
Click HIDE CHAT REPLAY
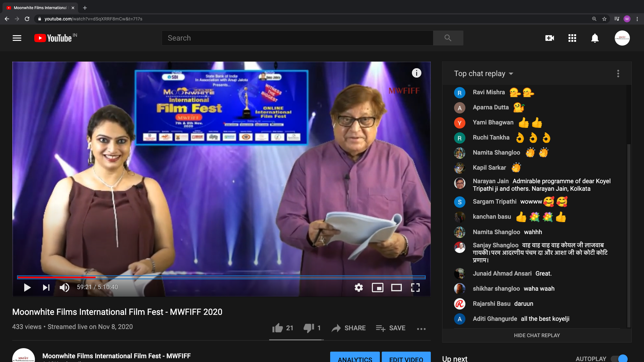tap(537, 335)
